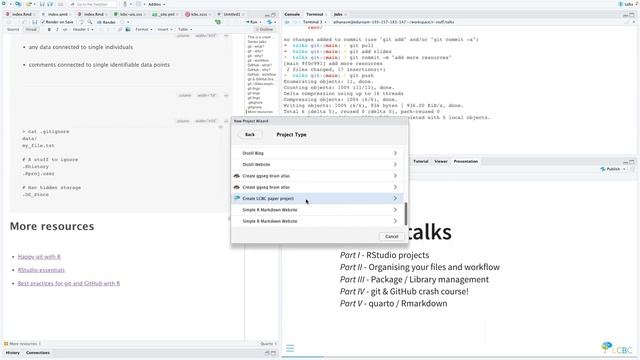Switch editor to Visual mode
The width and height of the screenshot is (640, 360).
31,29
